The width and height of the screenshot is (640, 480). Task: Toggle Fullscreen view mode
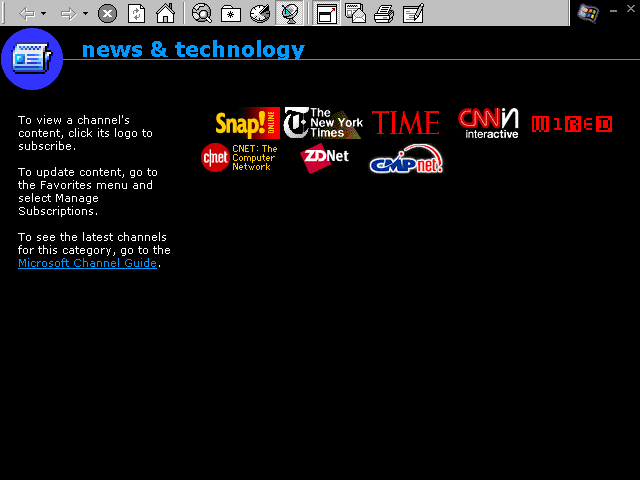326,13
